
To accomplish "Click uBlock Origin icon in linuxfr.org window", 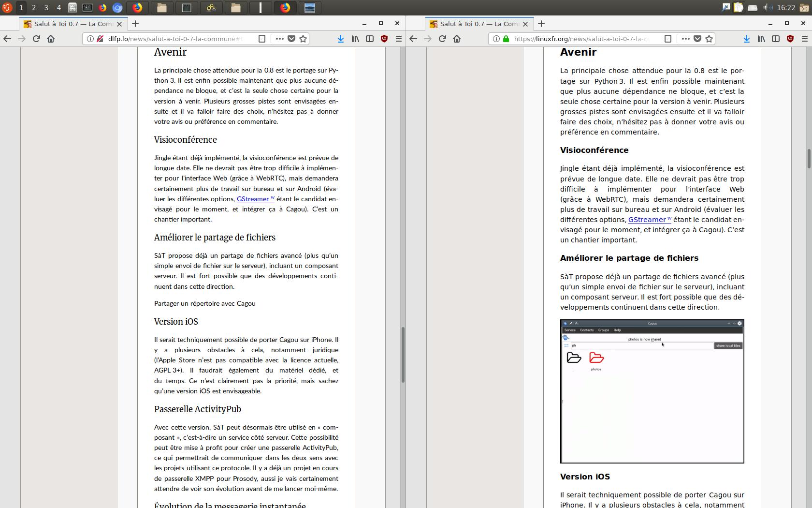I will tap(790, 39).
